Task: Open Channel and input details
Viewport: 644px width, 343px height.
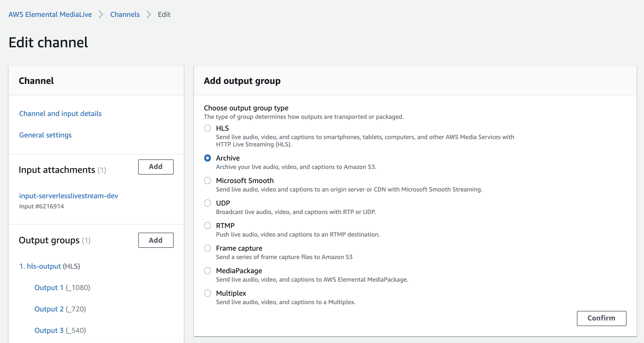Action: point(60,113)
